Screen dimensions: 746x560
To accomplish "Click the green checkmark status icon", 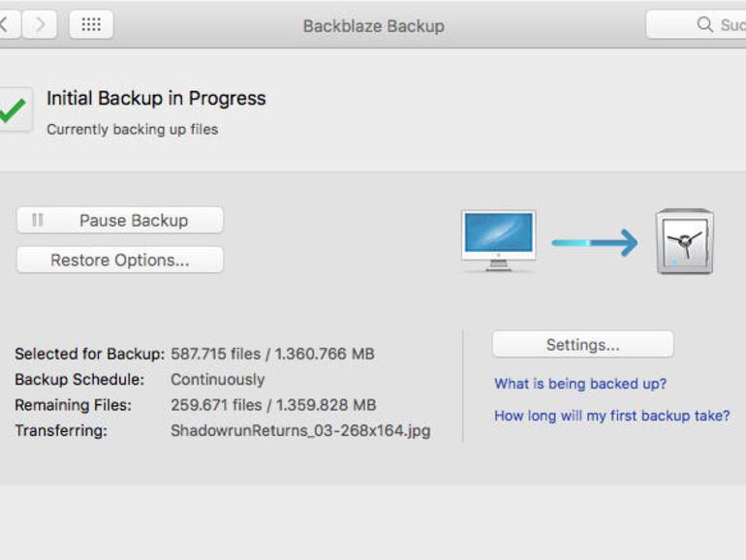I will (x=13, y=110).
